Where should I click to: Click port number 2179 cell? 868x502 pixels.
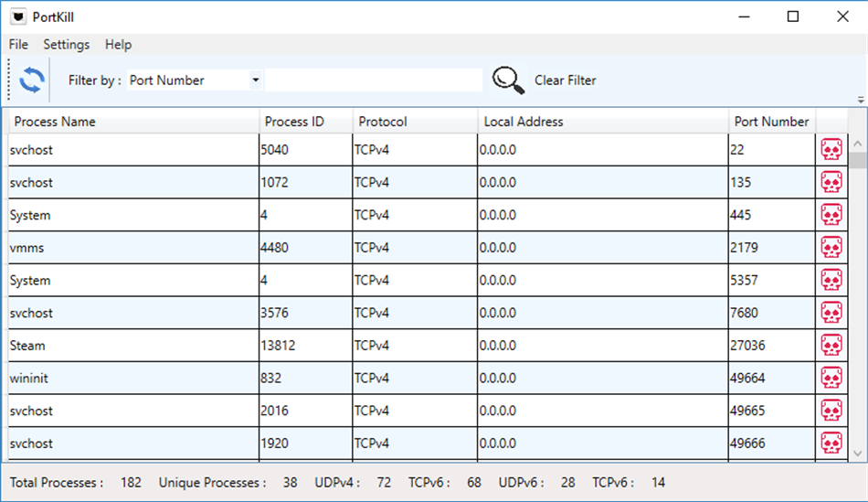[772, 248]
